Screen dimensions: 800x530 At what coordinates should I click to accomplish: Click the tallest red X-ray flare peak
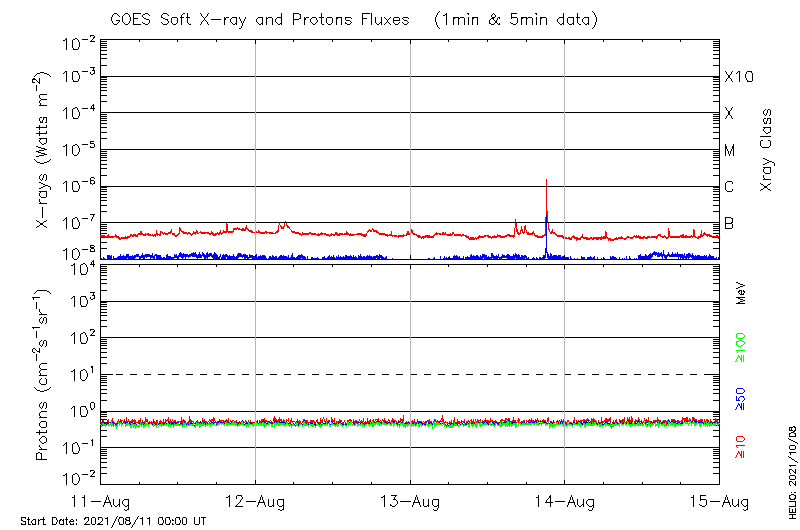click(x=546, y=182)
